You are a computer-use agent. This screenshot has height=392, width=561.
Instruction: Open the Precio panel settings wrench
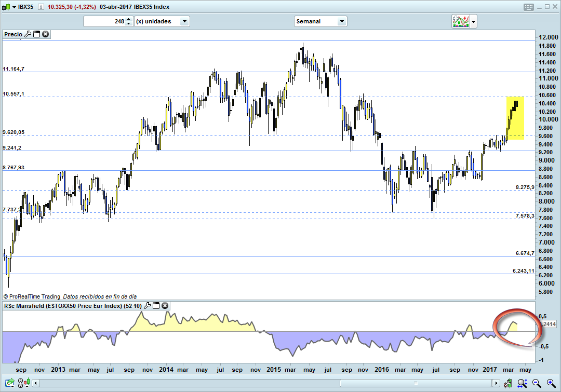[28, 34]
